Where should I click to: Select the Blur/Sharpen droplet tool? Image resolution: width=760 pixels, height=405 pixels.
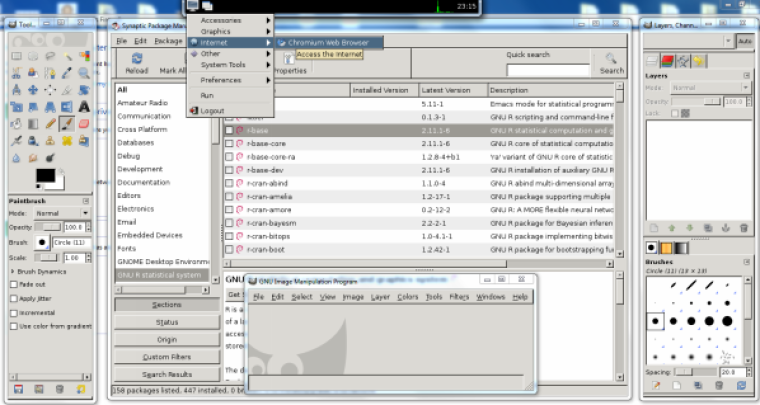pos(16,157)
